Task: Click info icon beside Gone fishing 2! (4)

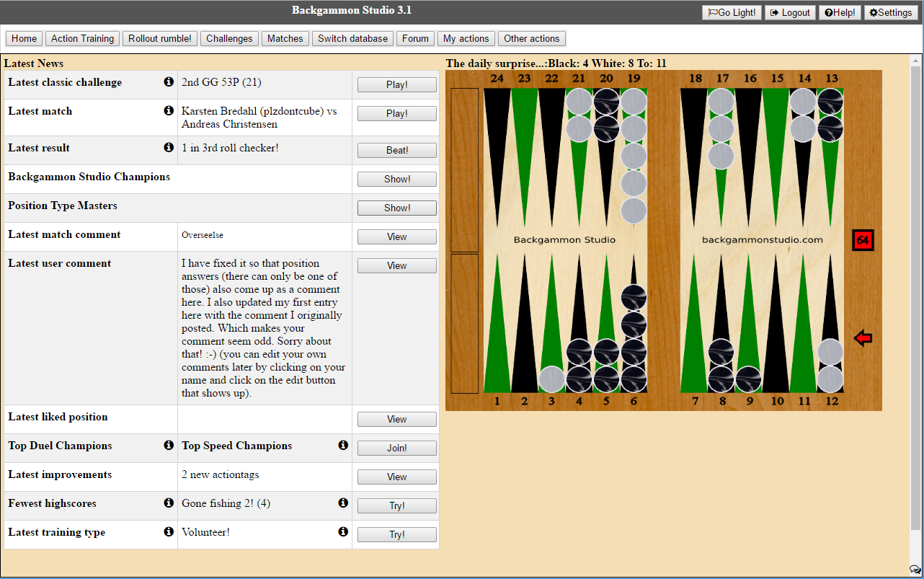Action: coord(343,503)
